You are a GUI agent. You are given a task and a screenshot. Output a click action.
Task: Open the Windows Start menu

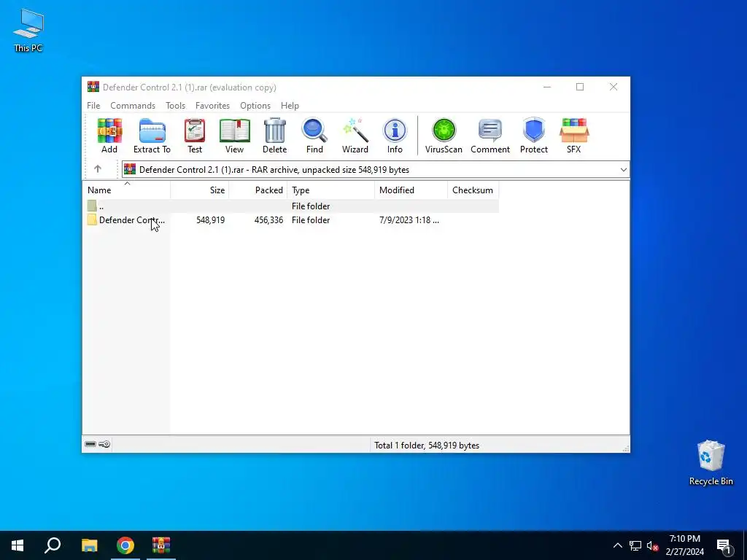pos(18,545)
